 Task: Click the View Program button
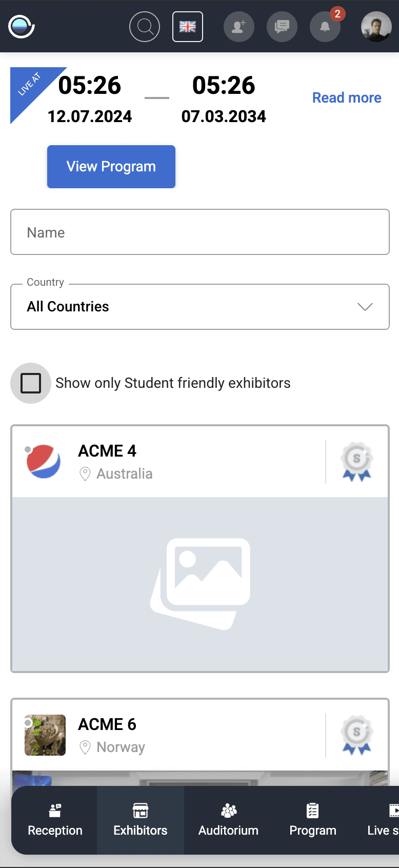click(x=111, y=167)
